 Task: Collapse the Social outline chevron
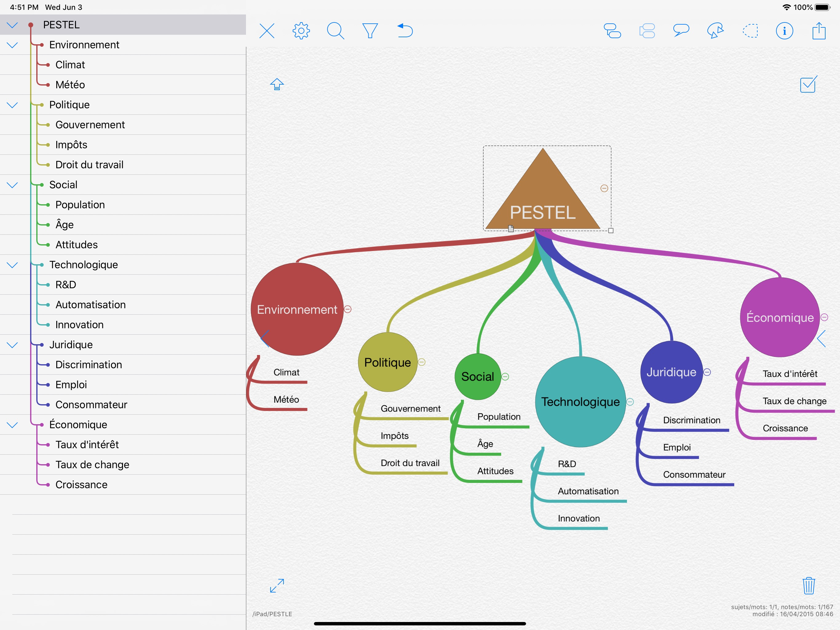(x=12, y=185)
